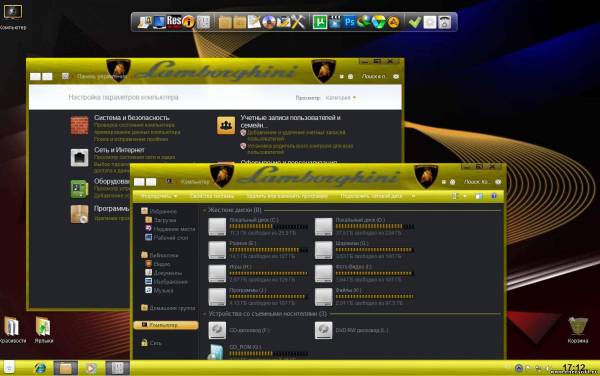Select Компьютер in the navigation pane
The height and width of the screenshot is (376, 600).
[166, 325]
